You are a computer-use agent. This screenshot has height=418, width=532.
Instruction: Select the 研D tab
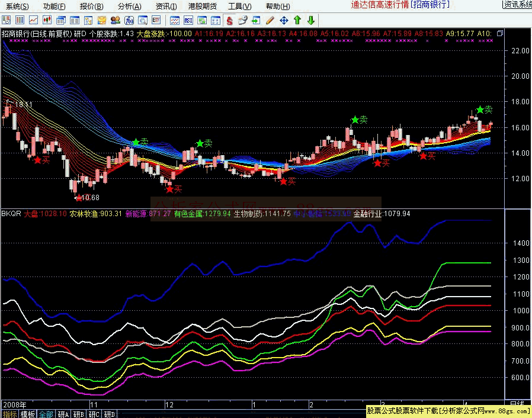(x=109, y=414)
